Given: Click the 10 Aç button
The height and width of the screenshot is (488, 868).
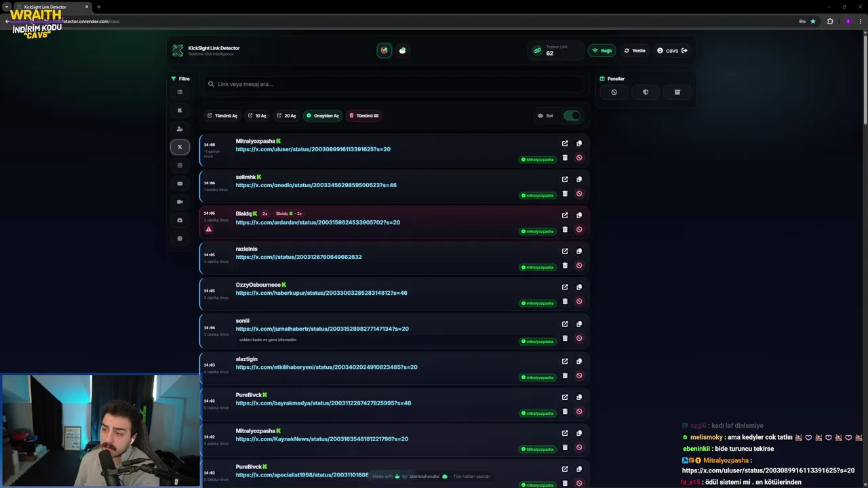Looking at the screenshot, I should click(x=257, y=116).
